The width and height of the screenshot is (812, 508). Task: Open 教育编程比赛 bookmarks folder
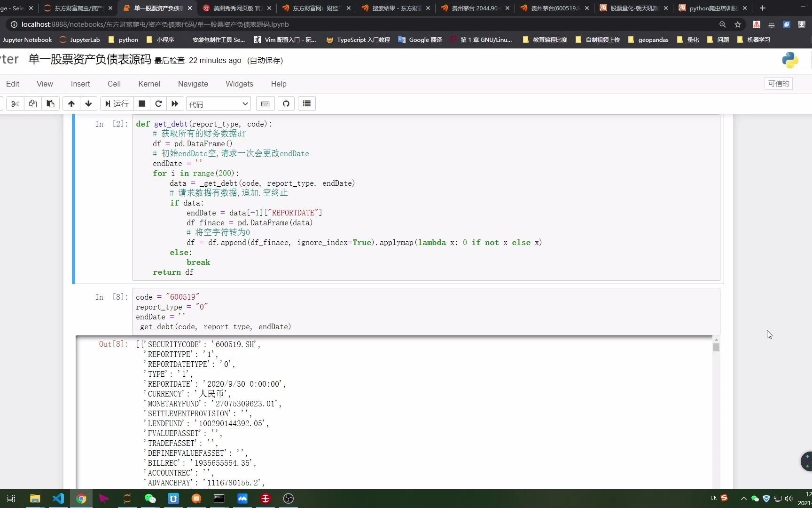(545, 40)
